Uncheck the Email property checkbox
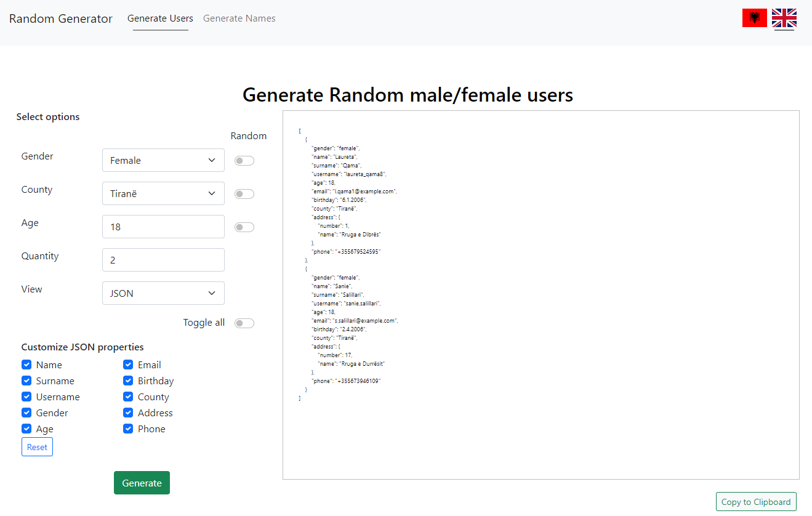Image resolution: width=812 pixels, height=516 pixels. (x=128, y=365)
